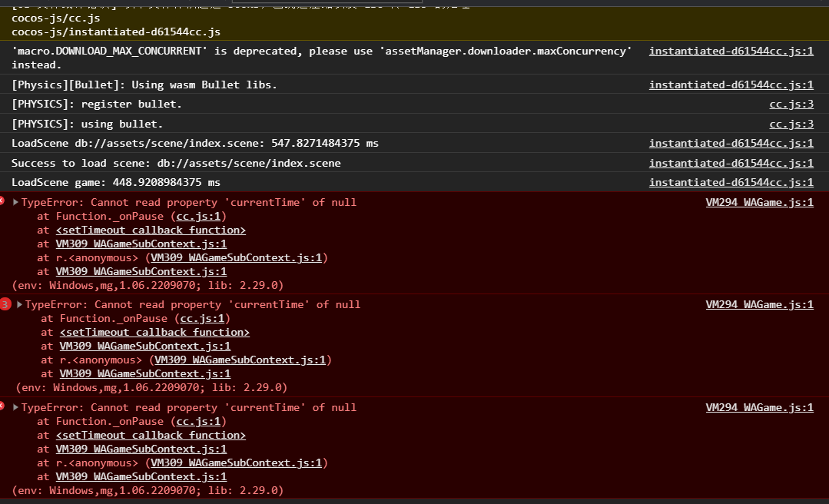The image size is (829, 504).
Task: Click the error icon of the last TypeError
Action: (2, 406)
